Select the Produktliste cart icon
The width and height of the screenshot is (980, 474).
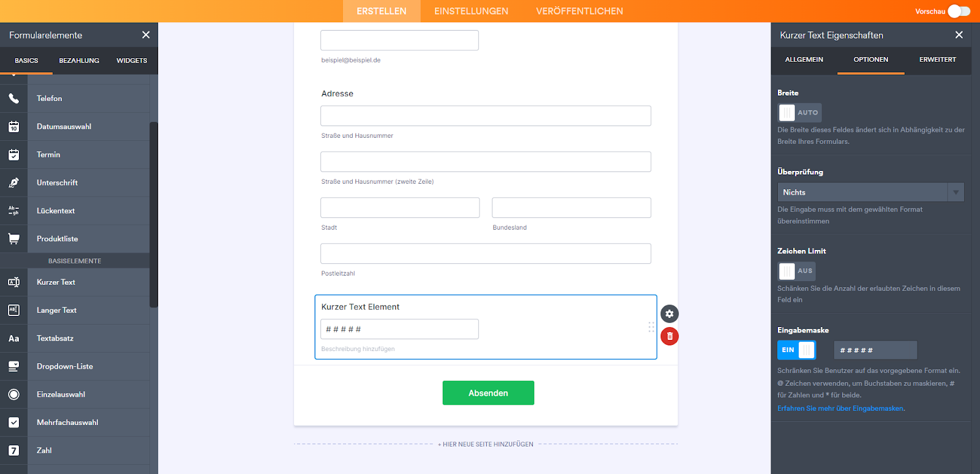point(13,239)
